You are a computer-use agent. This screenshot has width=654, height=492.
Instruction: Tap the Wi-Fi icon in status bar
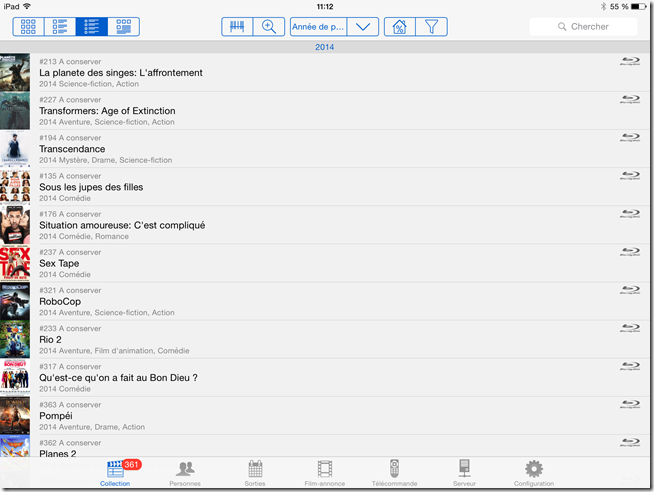(27, 6)
